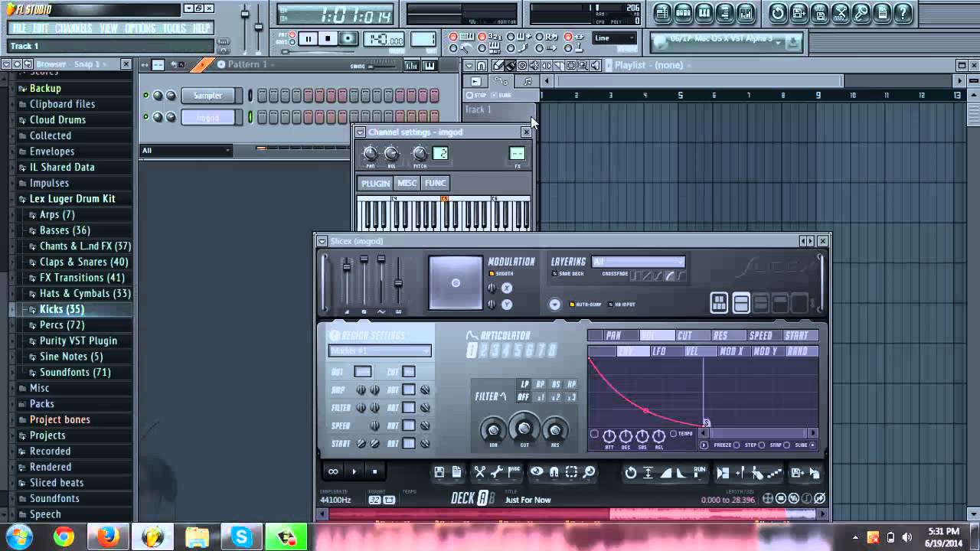Open the OPTIONS menu
Screen dimensions: 980x551
140,28
